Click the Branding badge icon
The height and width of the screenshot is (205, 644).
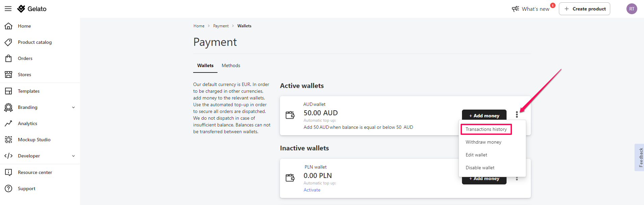click(8, 107)
